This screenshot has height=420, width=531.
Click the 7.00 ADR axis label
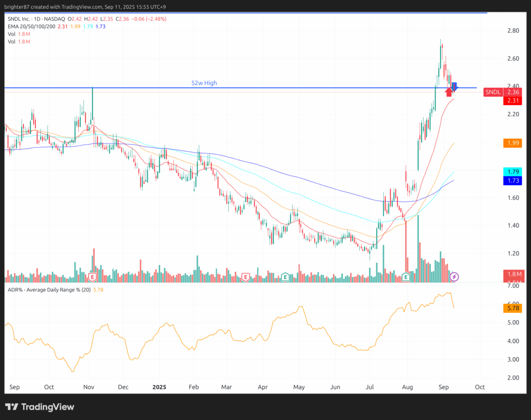click(x=513, y=286)
